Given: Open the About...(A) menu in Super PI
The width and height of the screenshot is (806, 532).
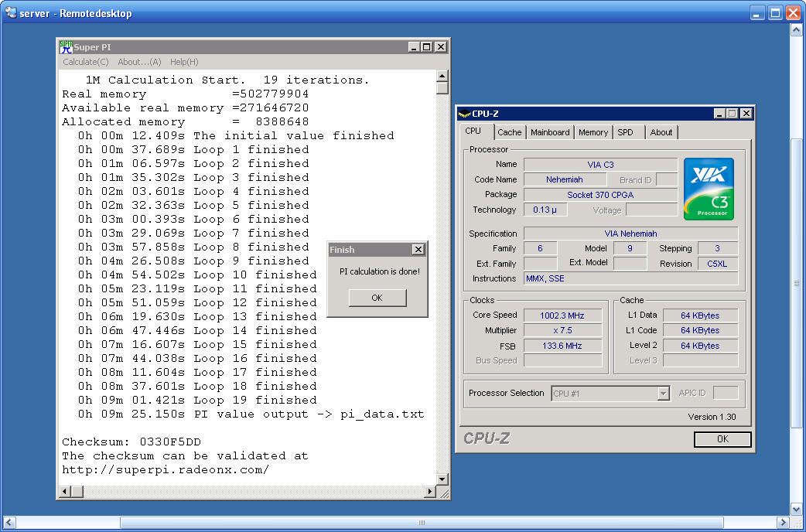Looking at the screenshot, I should [139, 62].
